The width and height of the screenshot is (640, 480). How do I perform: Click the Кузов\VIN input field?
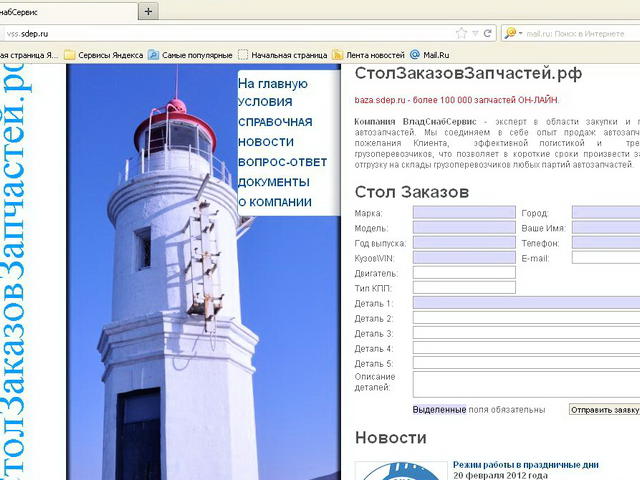tap(464, 258)
